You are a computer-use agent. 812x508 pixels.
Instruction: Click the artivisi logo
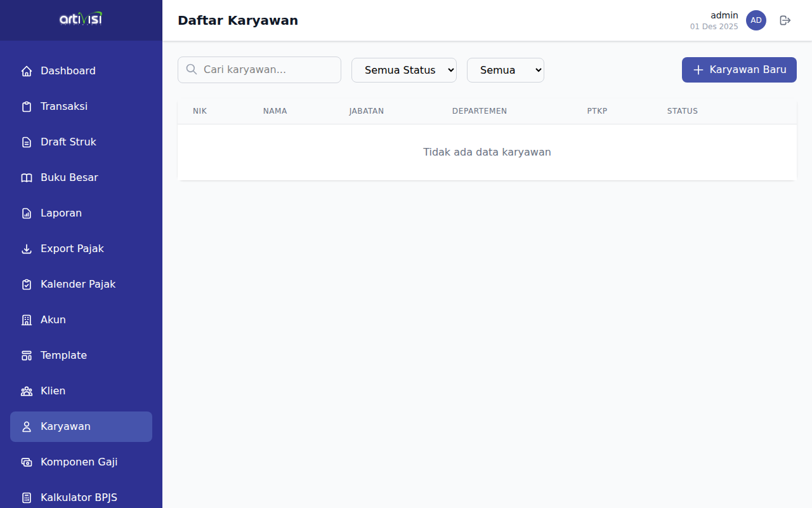[x=81, y=19]
